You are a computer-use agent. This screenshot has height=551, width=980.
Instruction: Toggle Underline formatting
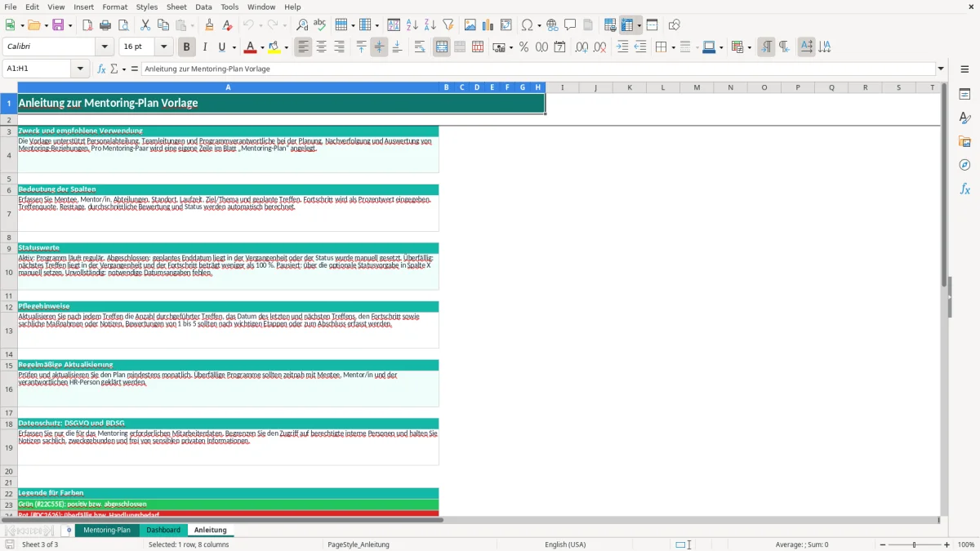pos(221,47)
